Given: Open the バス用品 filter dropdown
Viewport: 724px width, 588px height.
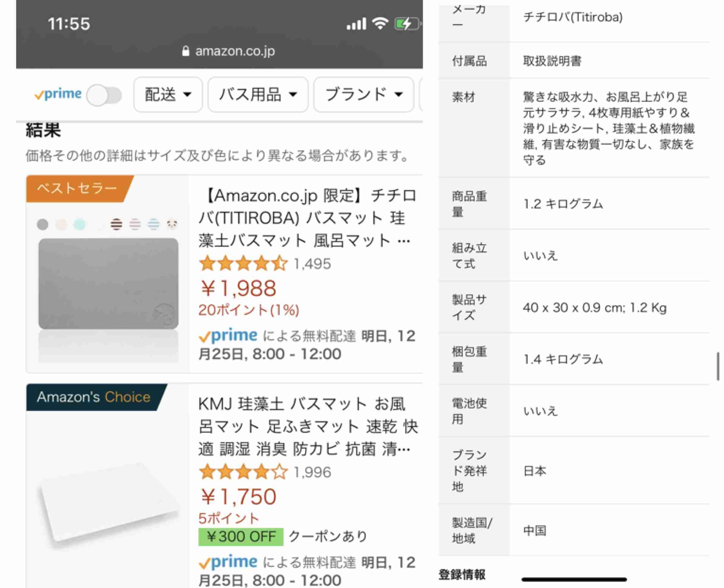Looking at the screenshot, I should pos(258,95).
